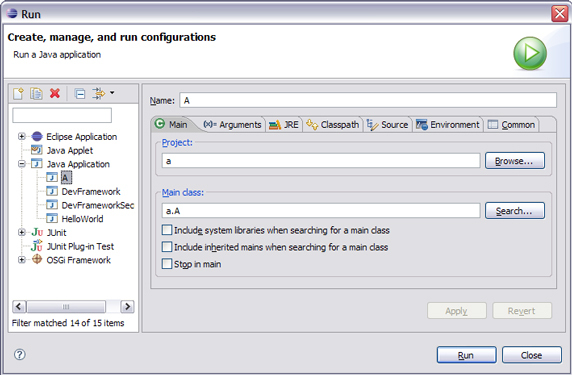Click the Collapse All toolbar icon
572x375 pixels.
click(x=80, y=94)
